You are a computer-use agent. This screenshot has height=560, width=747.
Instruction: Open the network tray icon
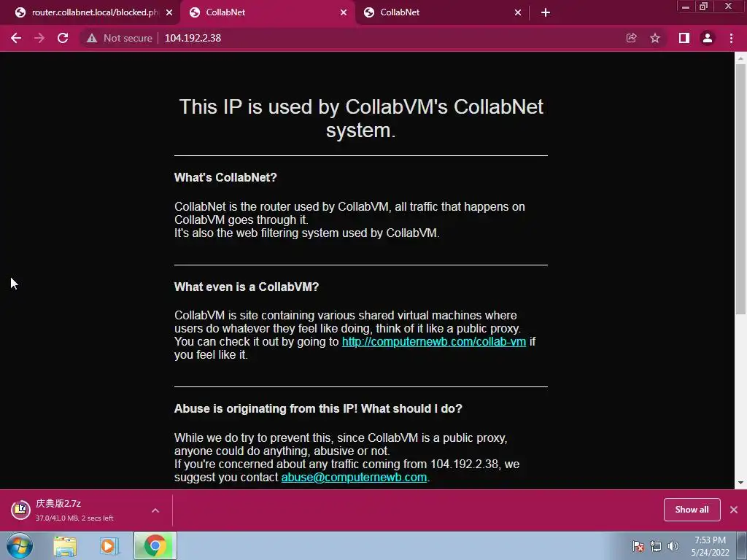[656, 546]
